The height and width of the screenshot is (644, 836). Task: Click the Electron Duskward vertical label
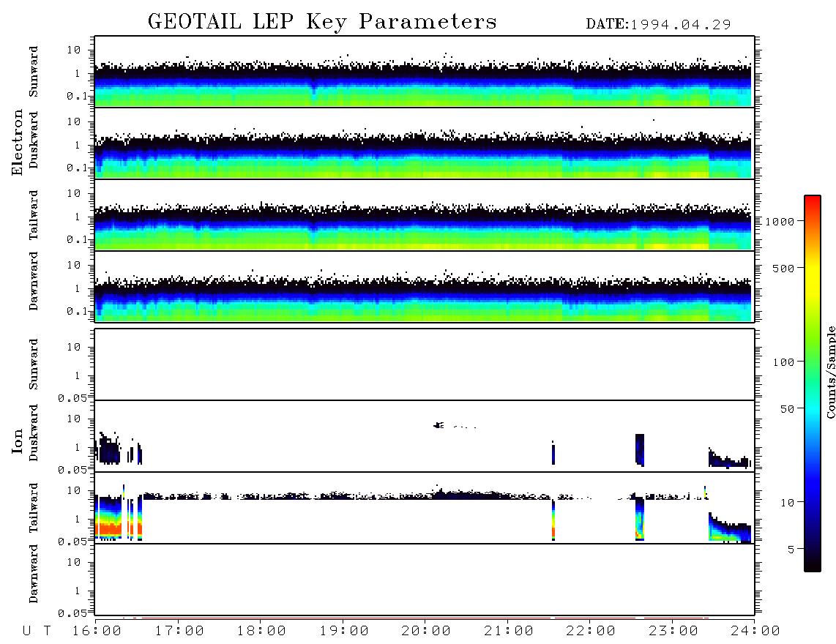tap(34, 141)
